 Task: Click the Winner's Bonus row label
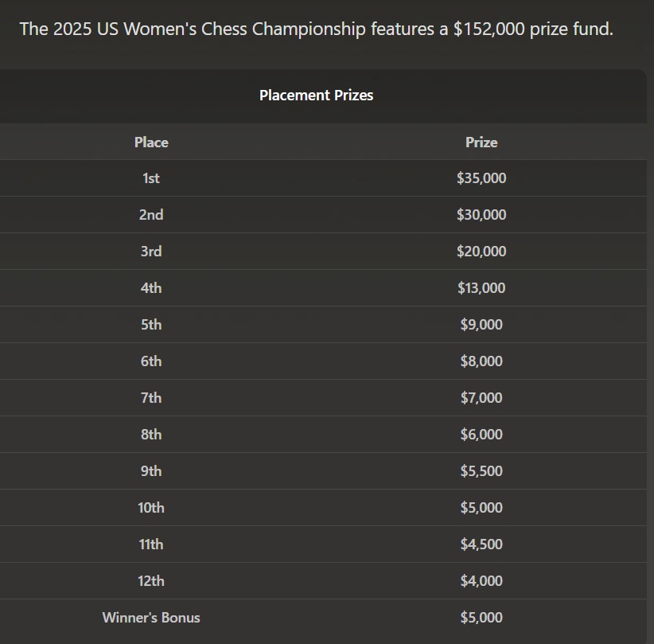151,618
